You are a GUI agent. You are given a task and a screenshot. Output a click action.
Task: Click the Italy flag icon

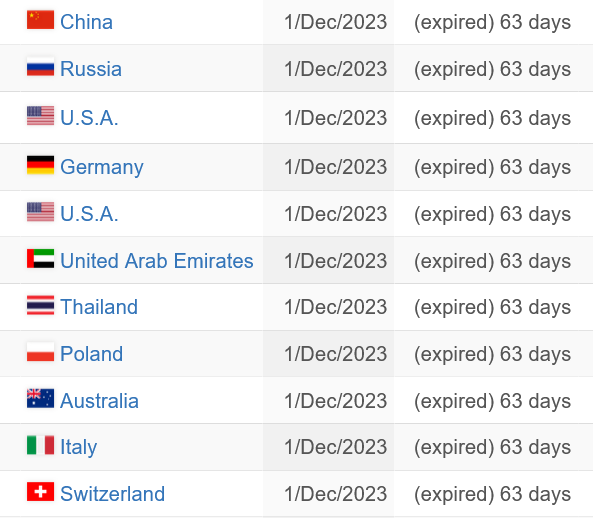pos(40,445)
